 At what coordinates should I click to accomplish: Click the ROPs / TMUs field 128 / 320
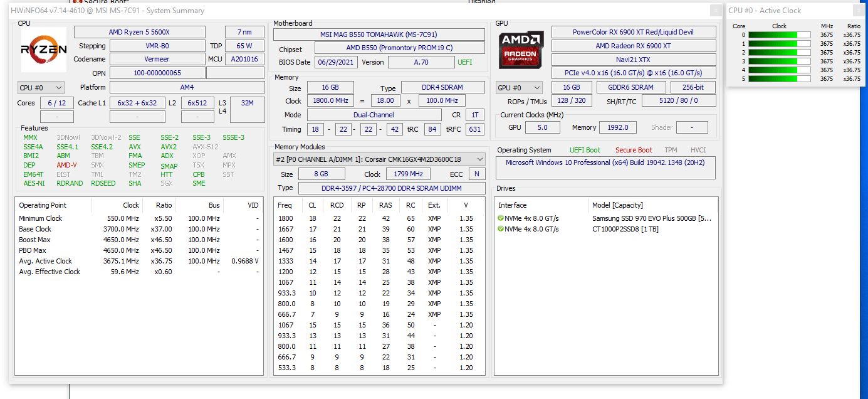coord(572,100)
